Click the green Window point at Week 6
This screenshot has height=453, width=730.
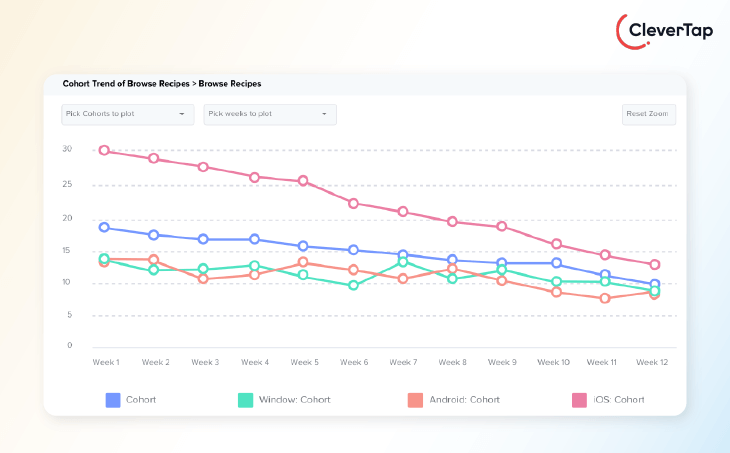pos(354,286)
